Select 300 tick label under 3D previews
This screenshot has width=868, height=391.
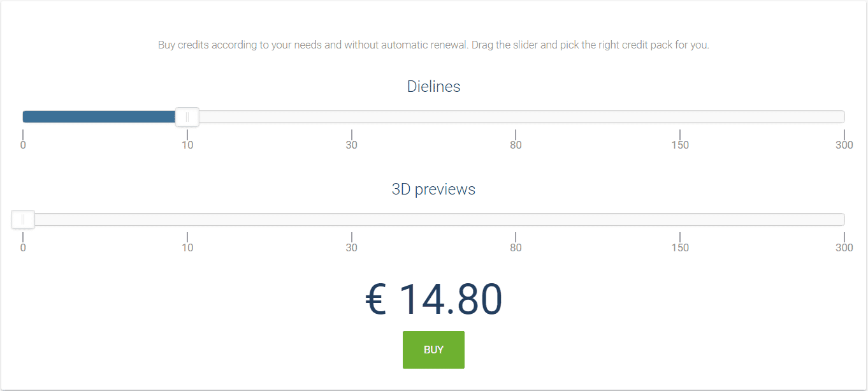(844, 247)
